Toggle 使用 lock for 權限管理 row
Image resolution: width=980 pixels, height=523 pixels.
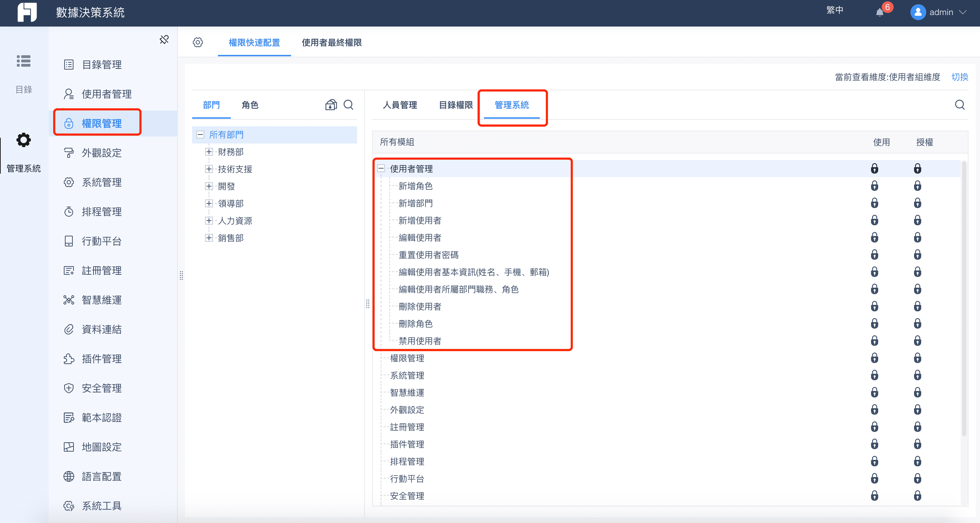(x=874, y=358)
